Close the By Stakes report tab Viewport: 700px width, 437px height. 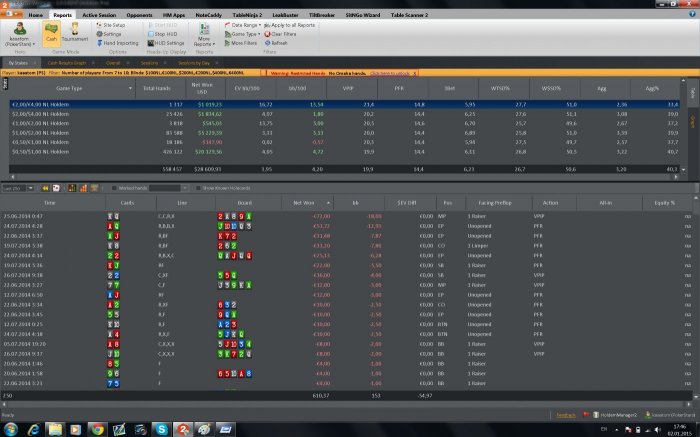34,63
